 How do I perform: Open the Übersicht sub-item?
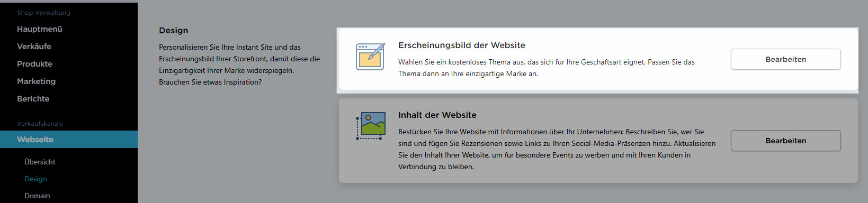(40, 162)
